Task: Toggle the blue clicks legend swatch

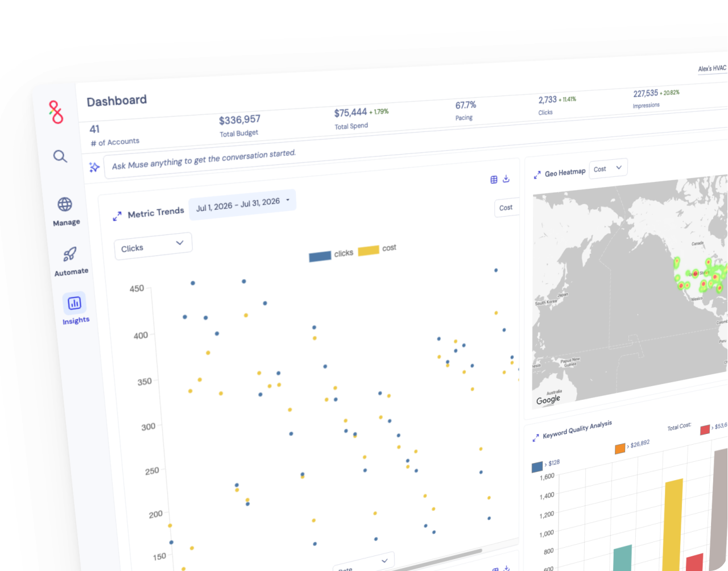Action: 320,256
